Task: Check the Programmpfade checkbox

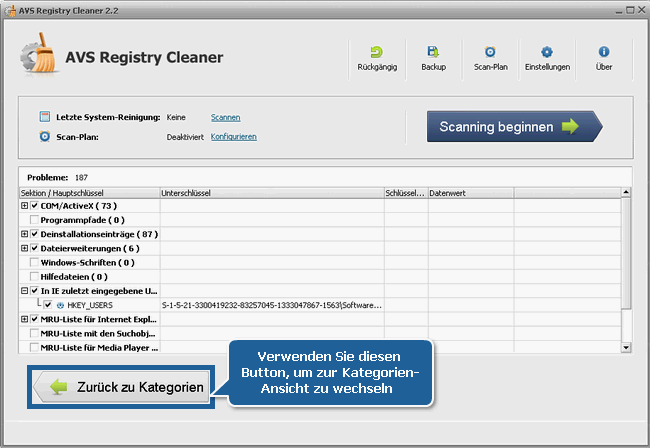Action: tap(34, 220)
